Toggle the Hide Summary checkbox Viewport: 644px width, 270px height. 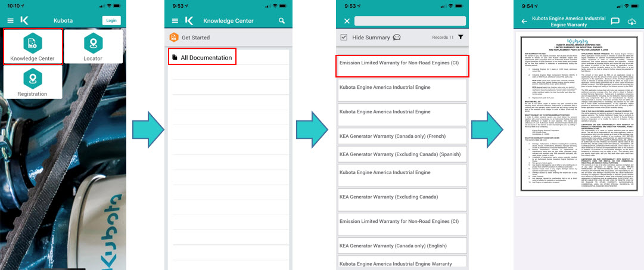tap(344, 38)
